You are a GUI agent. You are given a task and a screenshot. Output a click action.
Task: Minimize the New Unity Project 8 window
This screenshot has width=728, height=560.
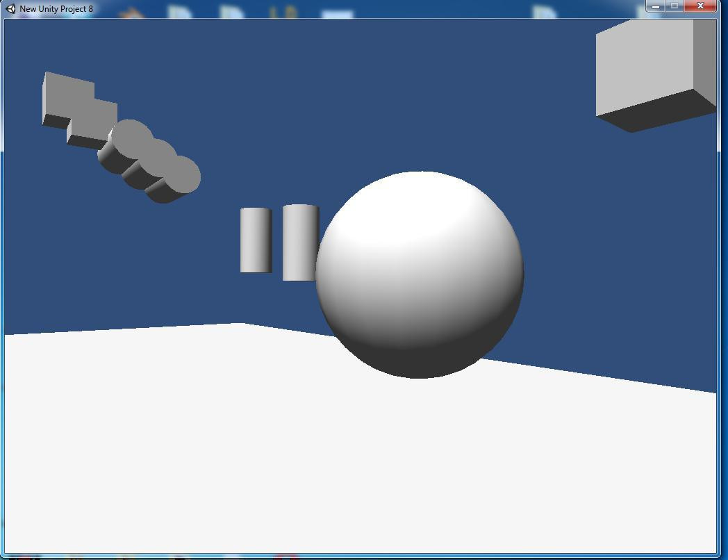pyautogui.click(x=656, y=6)
